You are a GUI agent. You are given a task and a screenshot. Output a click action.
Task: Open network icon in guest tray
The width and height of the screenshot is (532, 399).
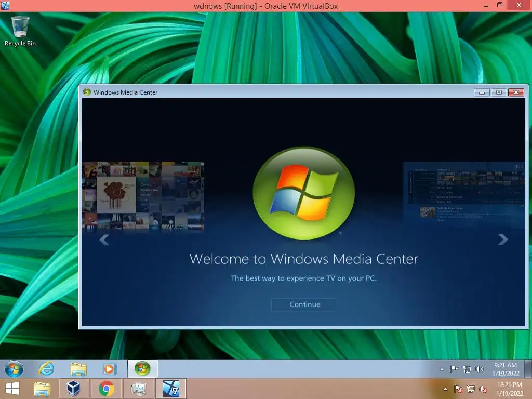[467, 369]
